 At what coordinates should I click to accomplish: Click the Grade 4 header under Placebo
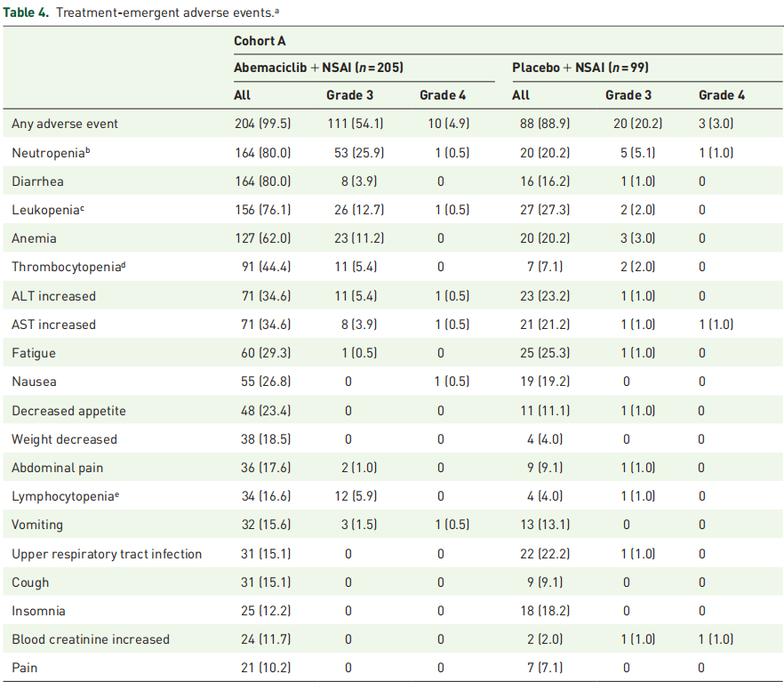pyautogui.click(x=722, y=95)
